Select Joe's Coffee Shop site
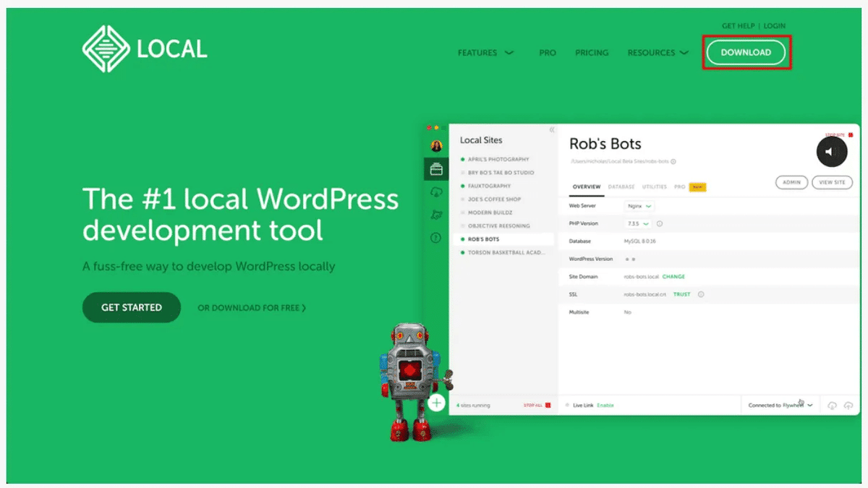 494,199
